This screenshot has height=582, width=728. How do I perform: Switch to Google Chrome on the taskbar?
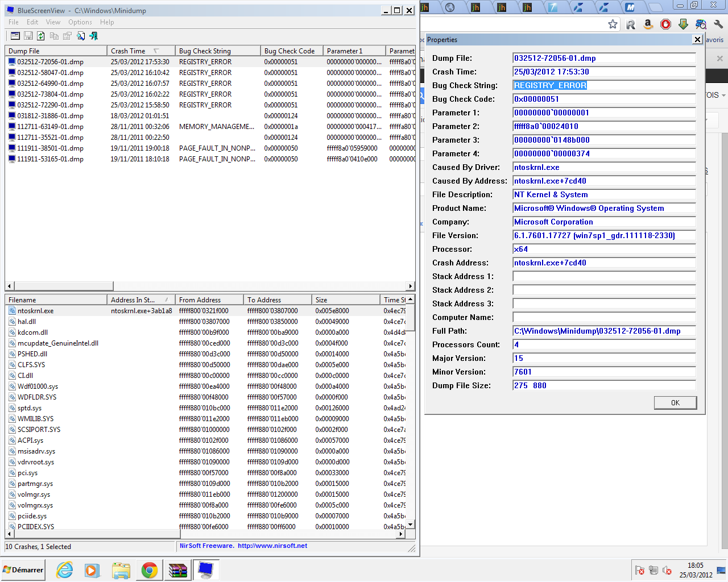(149, 569)
